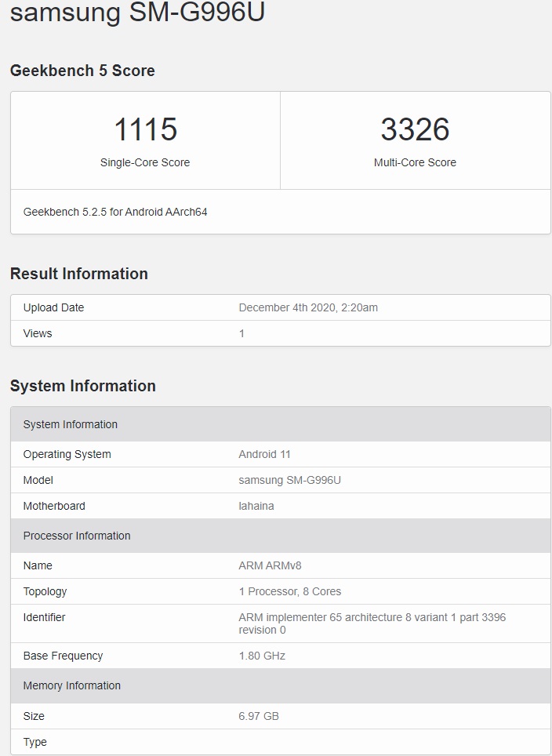Viewport: 552px width, 756px height.
Task: Click the 1 Processor, 8 Cores topology value
Action: pyautogui.click(x=290, y=591)
